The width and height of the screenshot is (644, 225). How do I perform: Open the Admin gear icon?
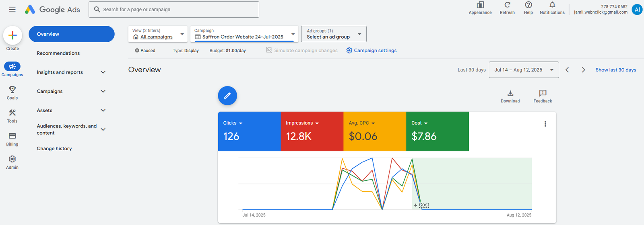(x=12, y=160)
